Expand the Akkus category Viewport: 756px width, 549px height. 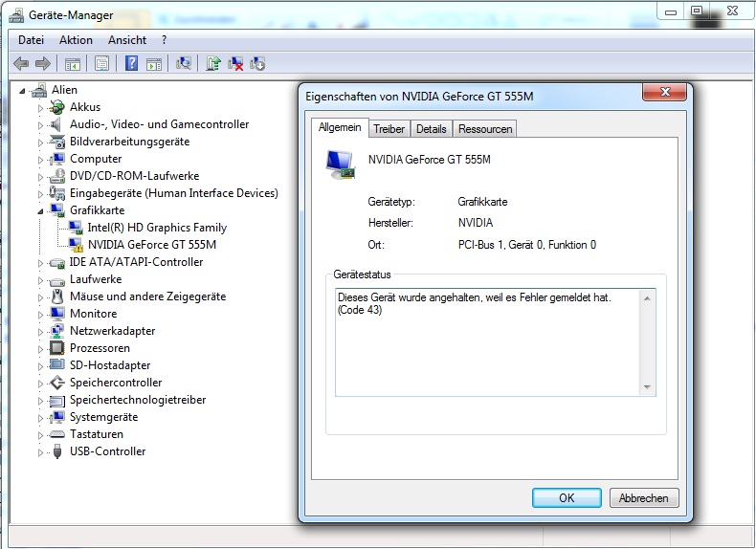pyautogui.click(x=40, y=108)
